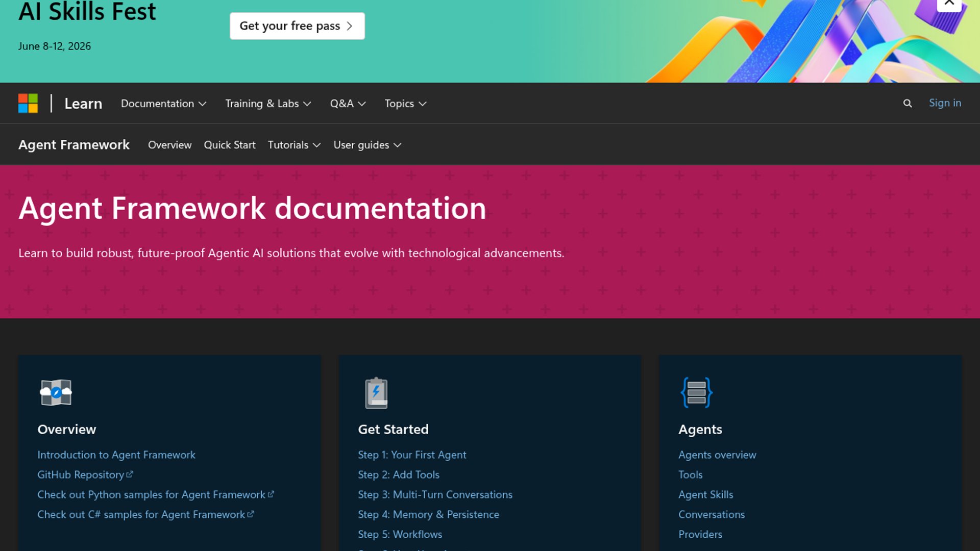Click the Get Started clipboard icon
Image resolution: width=980 pixels, height=551 pixels.
click(x=376, y=393)
